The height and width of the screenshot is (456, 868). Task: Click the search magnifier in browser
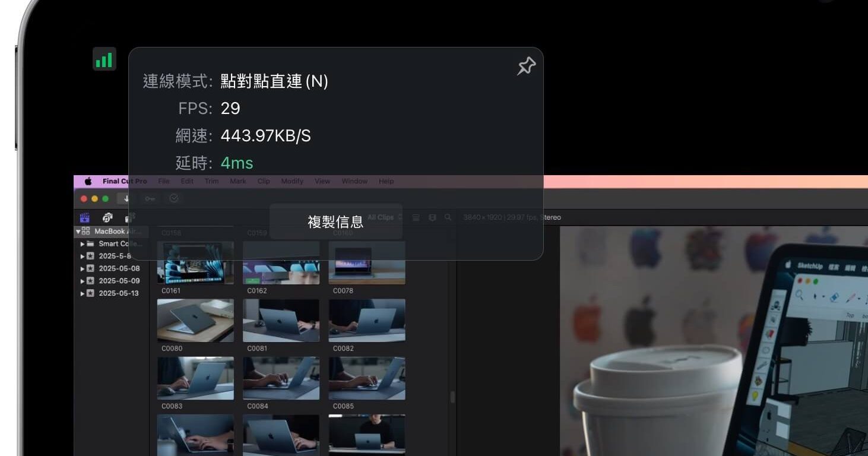tap(448, 218)
